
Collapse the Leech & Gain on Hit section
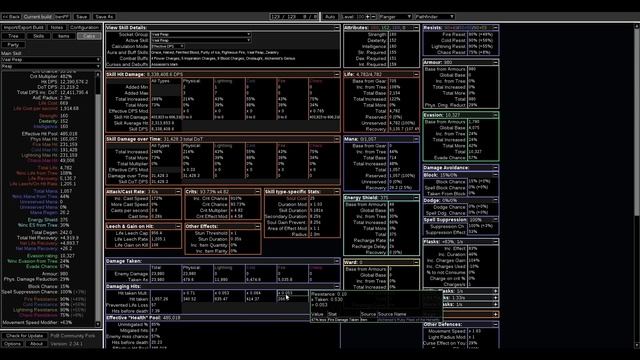[x=178, y=227]
